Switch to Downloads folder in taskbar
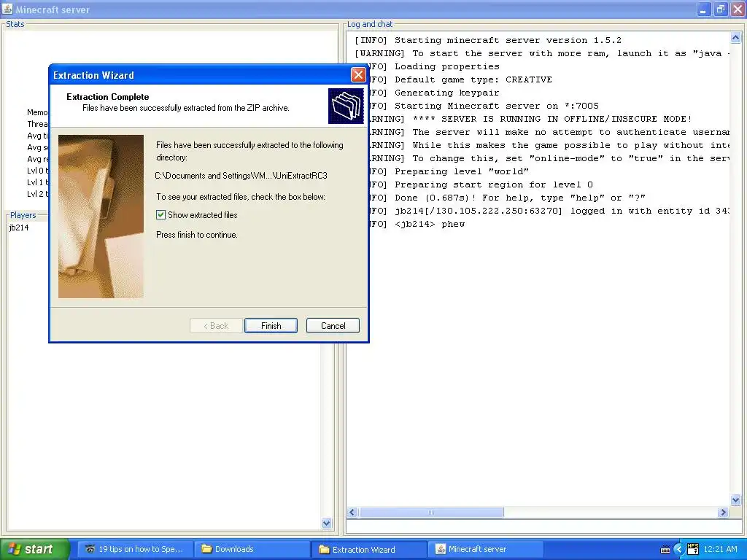 252,549
